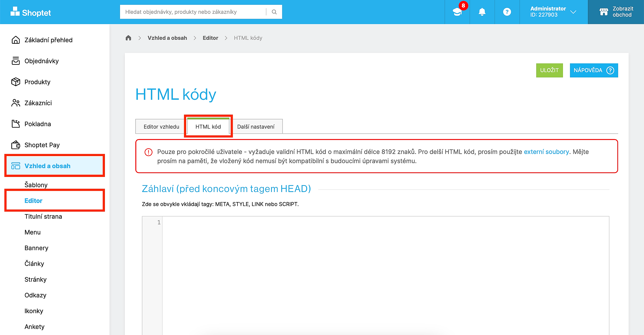
Task: Click the NÁPOVĚDA help button
Action: [x=594, y=70]
